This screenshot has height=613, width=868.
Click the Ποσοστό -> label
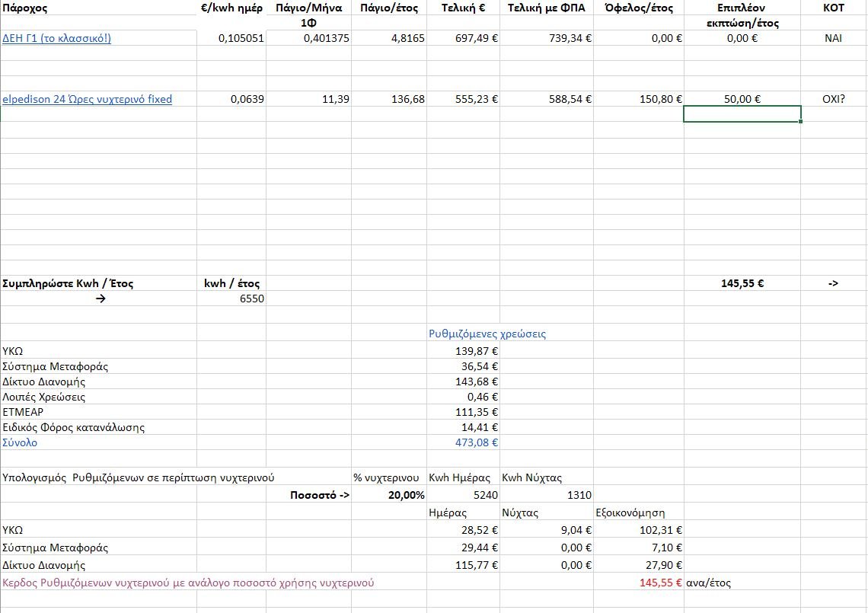click(x=320, y=495)
